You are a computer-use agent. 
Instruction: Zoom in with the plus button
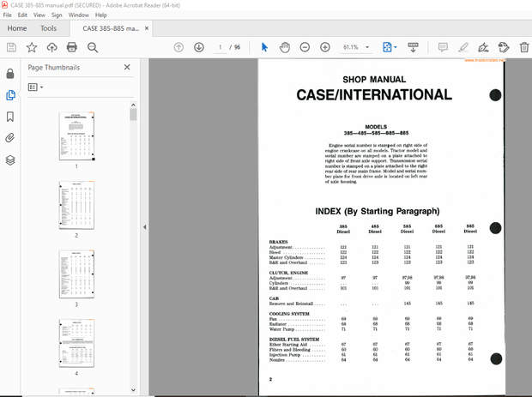click(325, 47)
